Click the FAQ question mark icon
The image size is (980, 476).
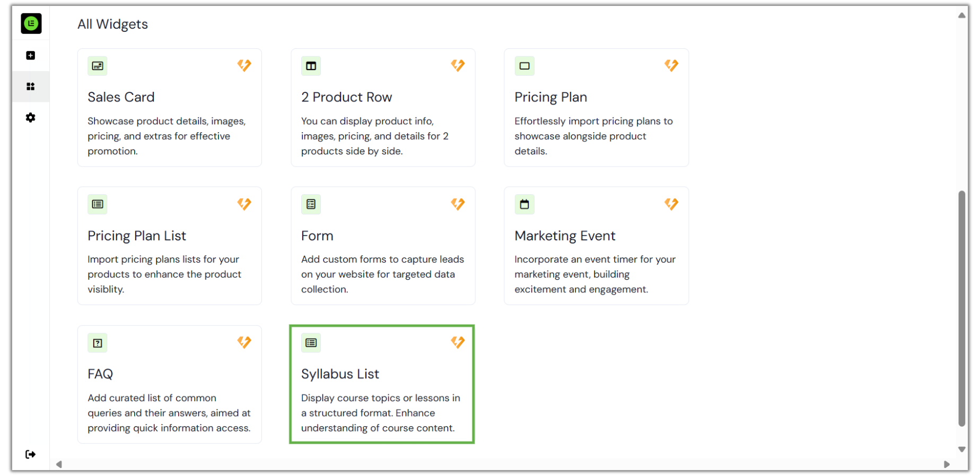[x=97, y=343]
